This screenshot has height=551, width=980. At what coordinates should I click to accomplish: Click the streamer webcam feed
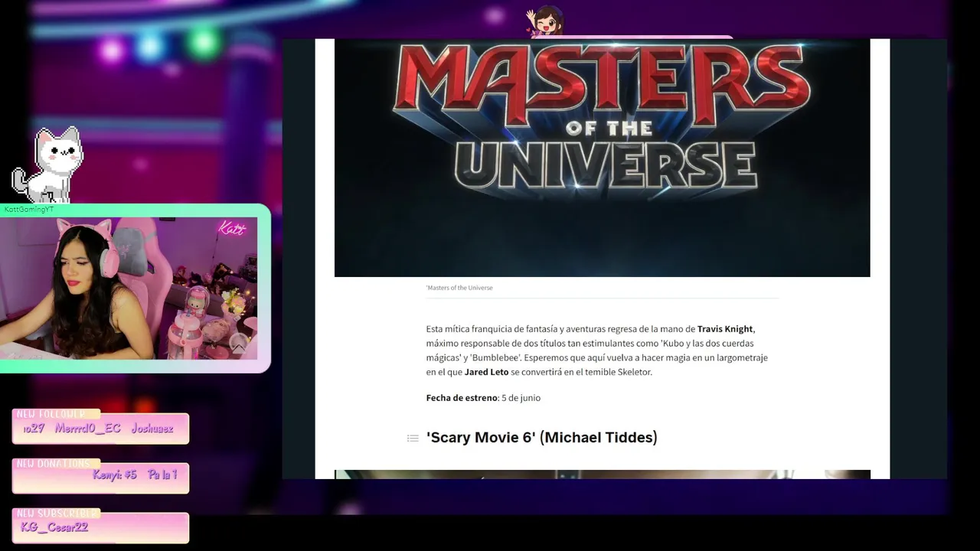point(129,289)
